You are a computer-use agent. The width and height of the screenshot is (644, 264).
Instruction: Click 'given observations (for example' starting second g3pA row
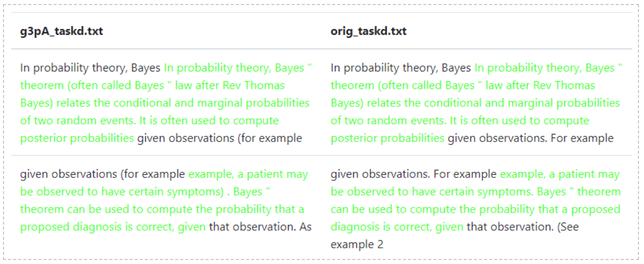[102, 174]
